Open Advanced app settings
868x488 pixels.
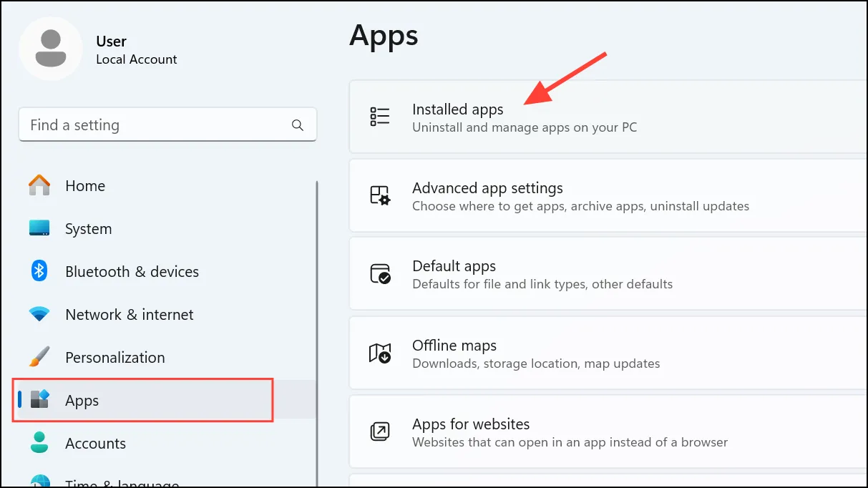(x=608, y=195)
